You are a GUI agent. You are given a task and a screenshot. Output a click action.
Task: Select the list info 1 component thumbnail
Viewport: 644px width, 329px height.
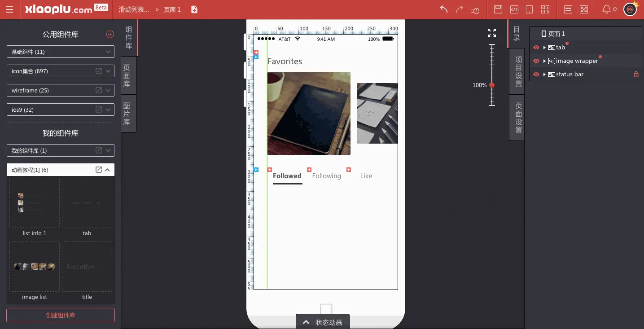(x=35, y=203)
